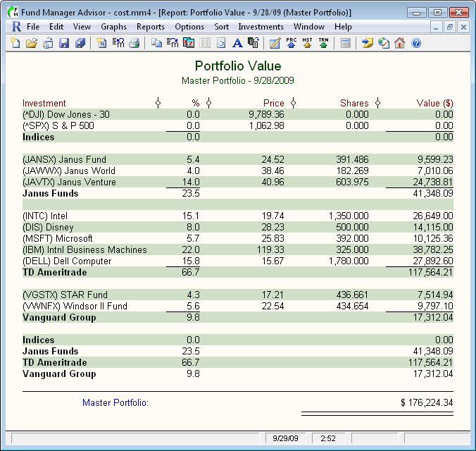Click the 9/29/09 date in status bar
This screenshot has height=451, width=476.
click(x=285, y=438)
